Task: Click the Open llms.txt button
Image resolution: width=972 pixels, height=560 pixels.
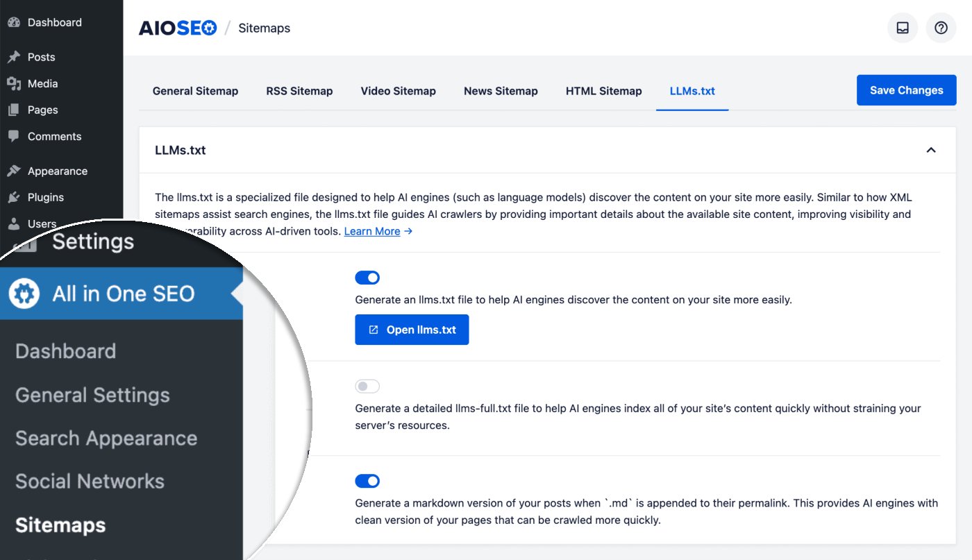Action: 412,330
